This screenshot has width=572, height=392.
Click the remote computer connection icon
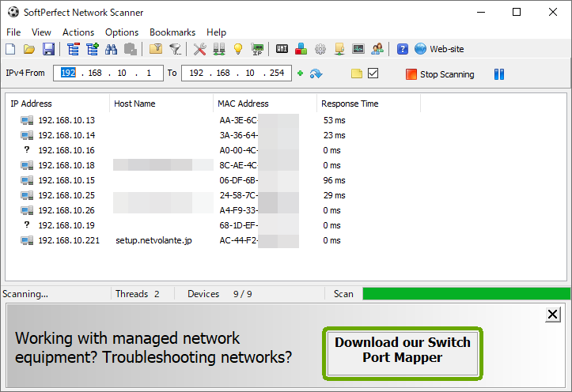click(x=339, y=49)
